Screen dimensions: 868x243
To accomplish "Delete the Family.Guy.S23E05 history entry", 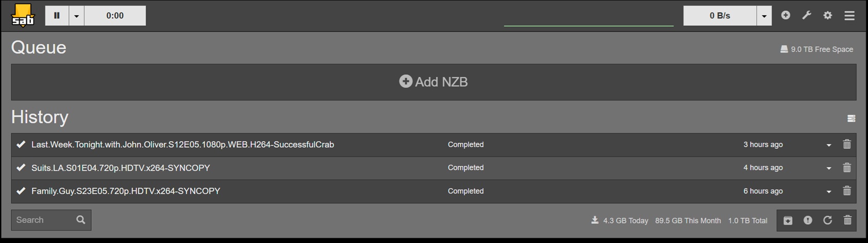I will (847, 191).
